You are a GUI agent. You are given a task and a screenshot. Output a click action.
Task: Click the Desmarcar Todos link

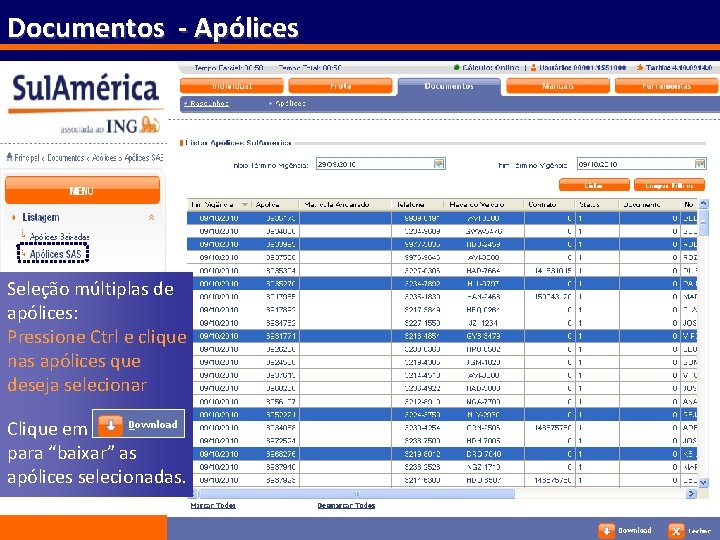[346, 506]
